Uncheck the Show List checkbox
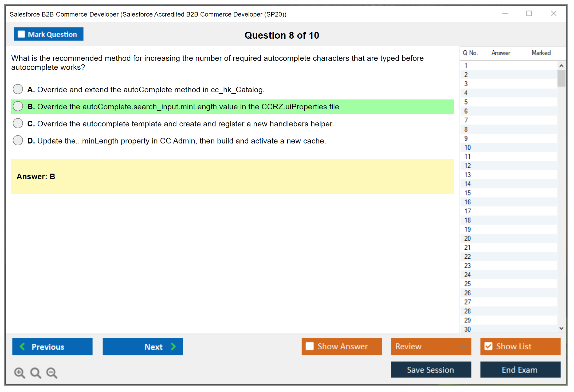 click(x=488, y=346)
